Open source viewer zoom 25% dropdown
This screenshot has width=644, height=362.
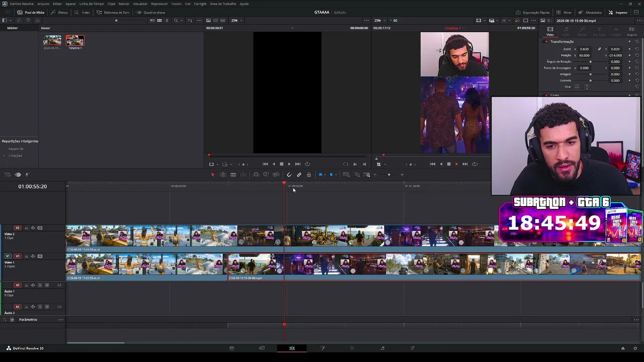236,21
